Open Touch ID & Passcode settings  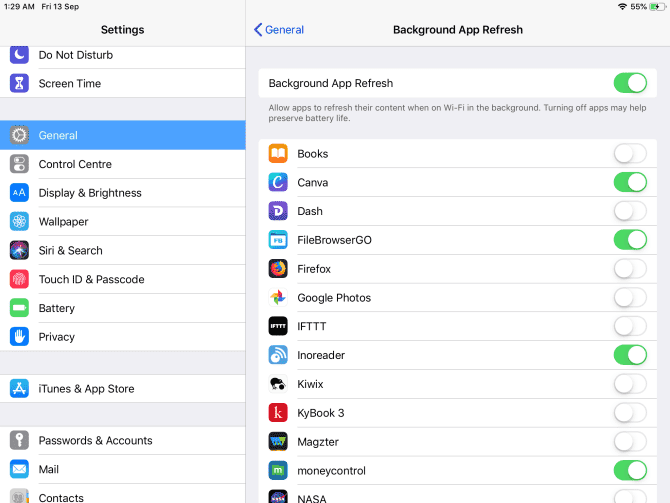pyautogui.click(x=123, y=279)
